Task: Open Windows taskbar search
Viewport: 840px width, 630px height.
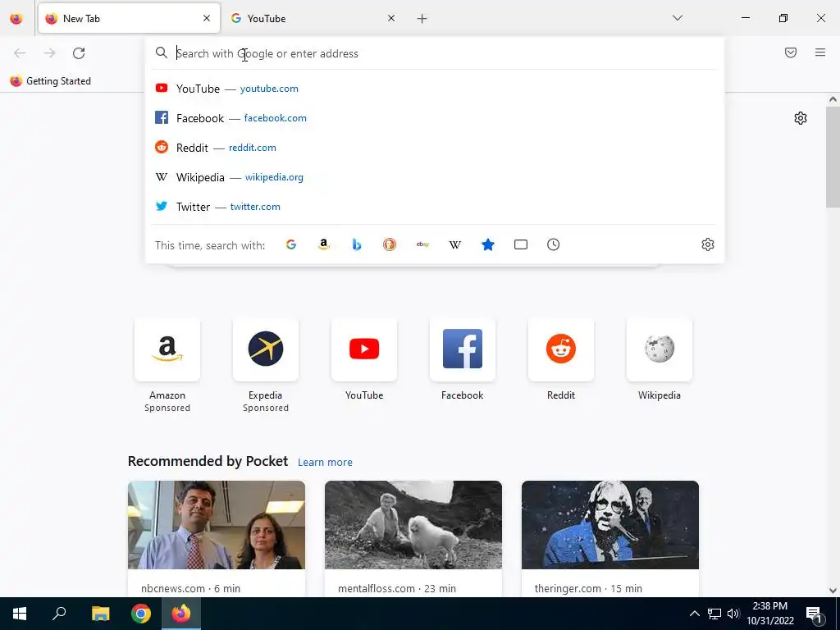Action: click(59, 614)
